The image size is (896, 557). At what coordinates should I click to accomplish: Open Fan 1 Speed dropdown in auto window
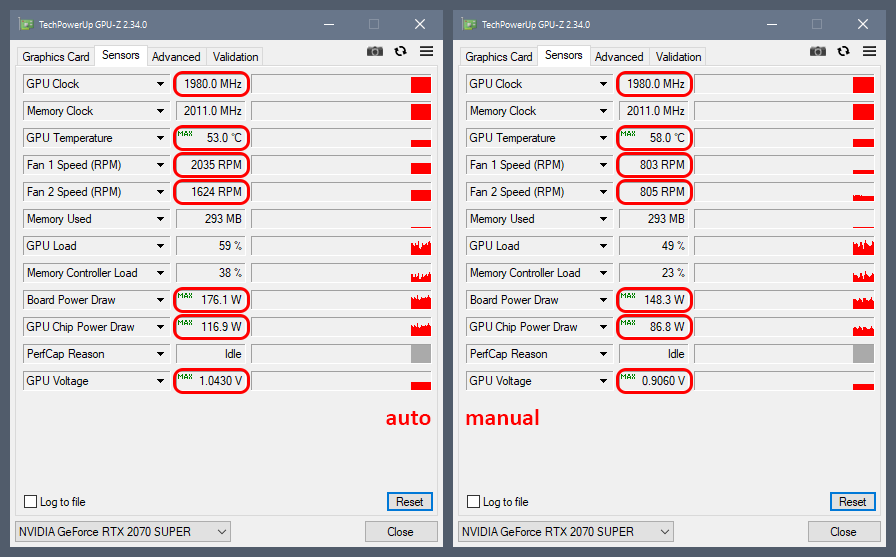pos(161,165)
